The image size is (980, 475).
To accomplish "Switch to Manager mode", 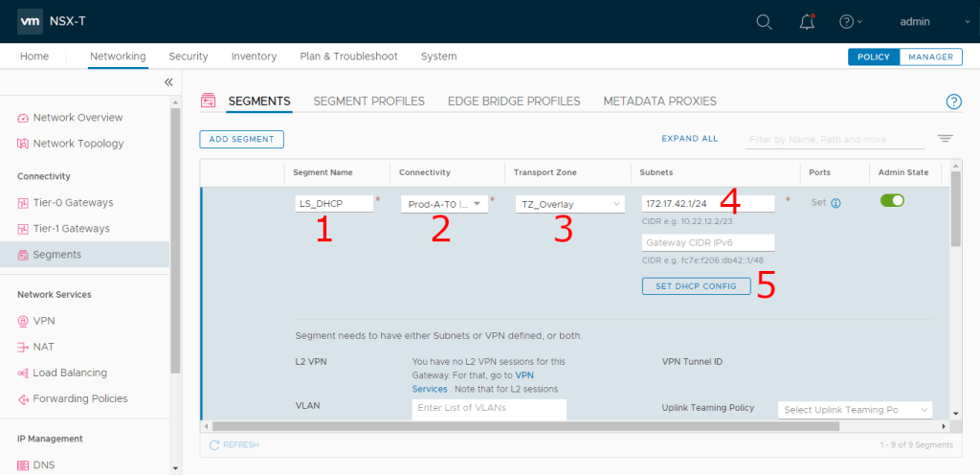I will coord(929,57).
